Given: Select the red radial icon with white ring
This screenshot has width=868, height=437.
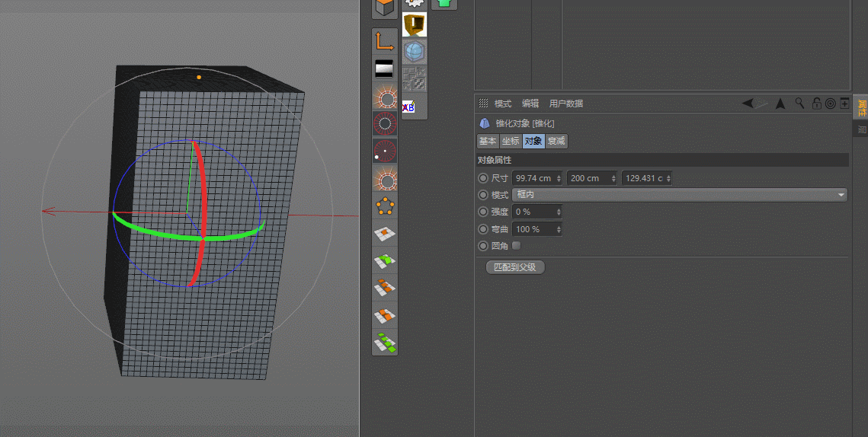Looking at the screenshot, I should pos(384,124).
